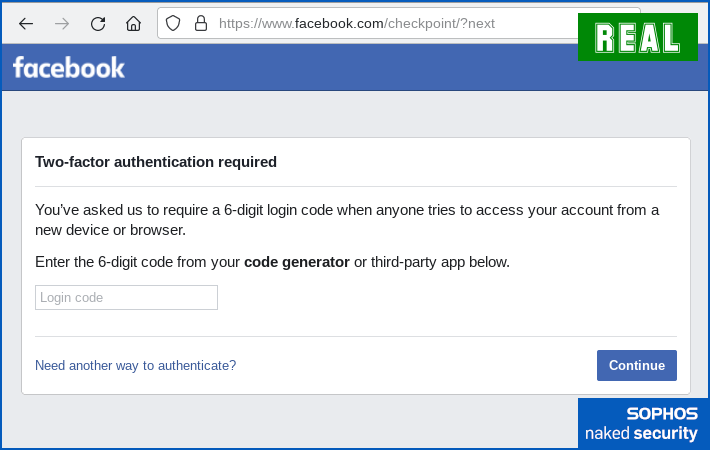Open Need another way to authenticate link
This screenshot has width=710, height=450.
click(x=135, y=365)
